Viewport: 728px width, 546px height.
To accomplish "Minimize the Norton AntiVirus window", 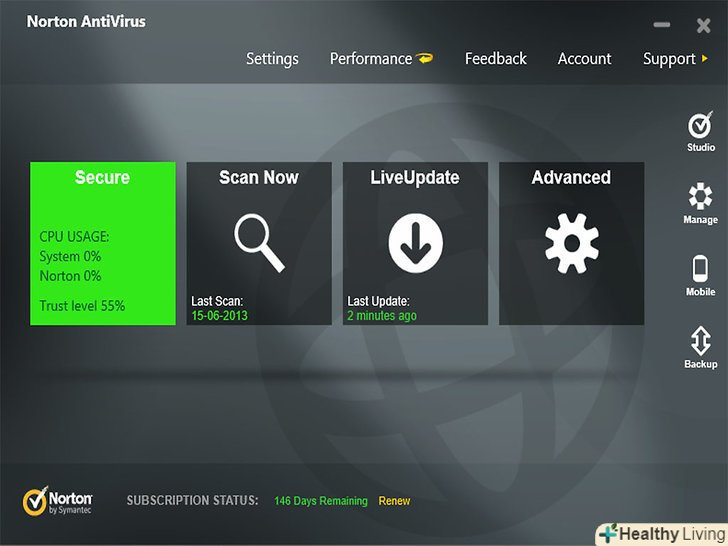I will coord(662,25).
